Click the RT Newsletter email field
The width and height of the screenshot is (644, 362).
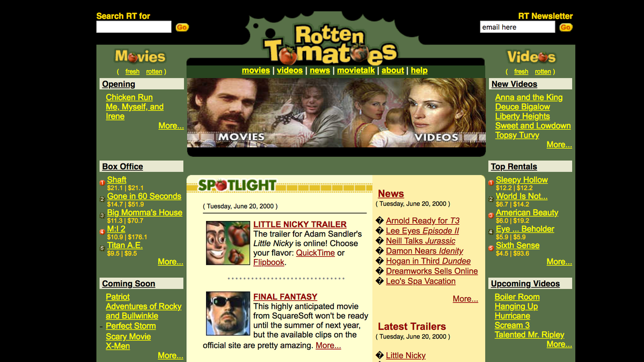[517, 27]
